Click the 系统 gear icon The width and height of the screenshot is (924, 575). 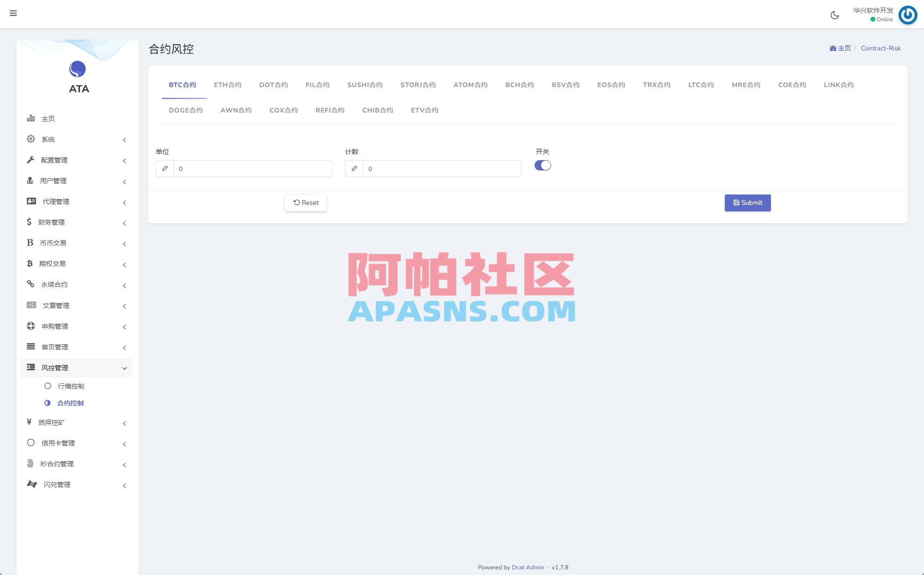pos(31,139)
